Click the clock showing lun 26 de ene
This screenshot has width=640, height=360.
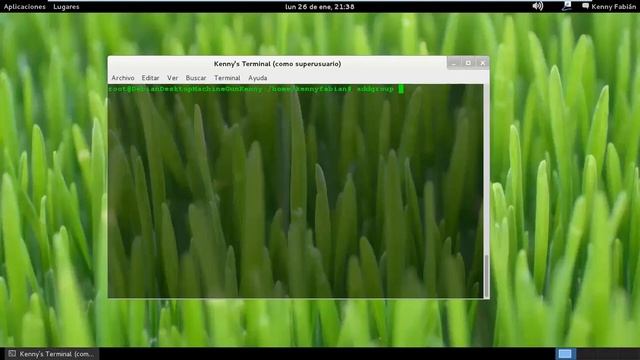(x=320, y=7)
